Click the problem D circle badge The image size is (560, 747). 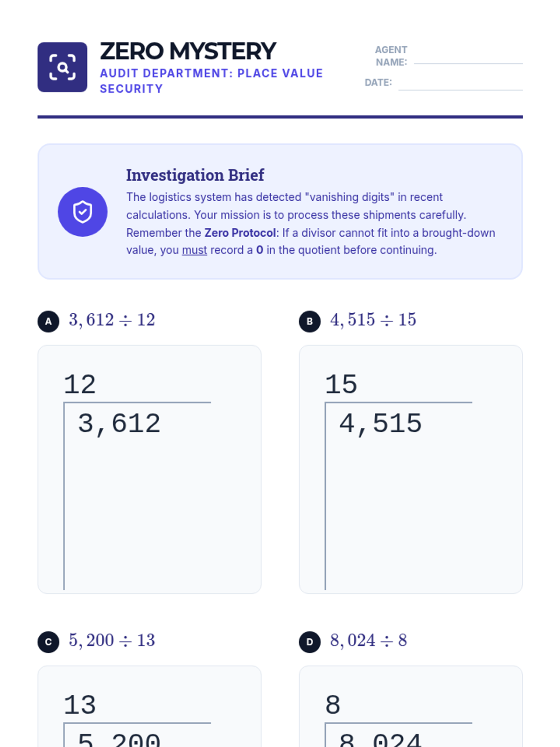(309, 642)
